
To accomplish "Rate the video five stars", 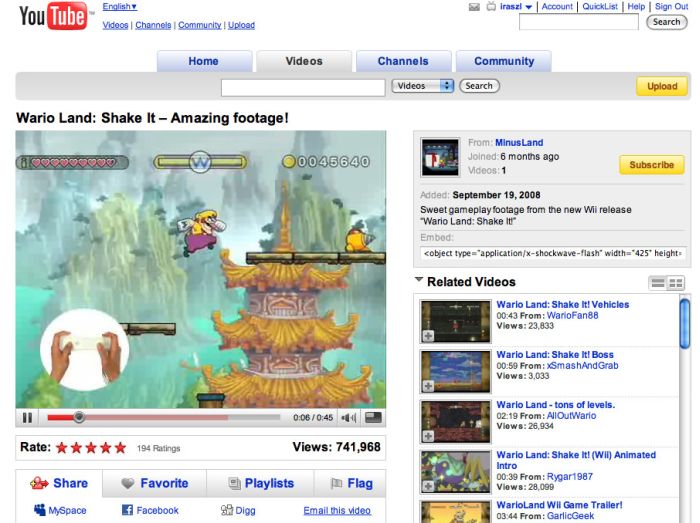I will pyautogui.click(x=120, y=448).
